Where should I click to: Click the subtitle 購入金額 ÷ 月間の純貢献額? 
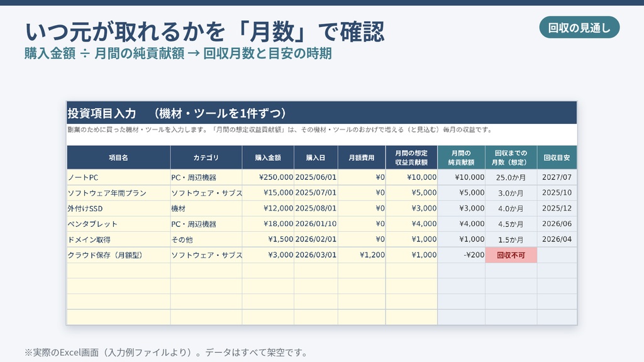click(x=104, y=53)
